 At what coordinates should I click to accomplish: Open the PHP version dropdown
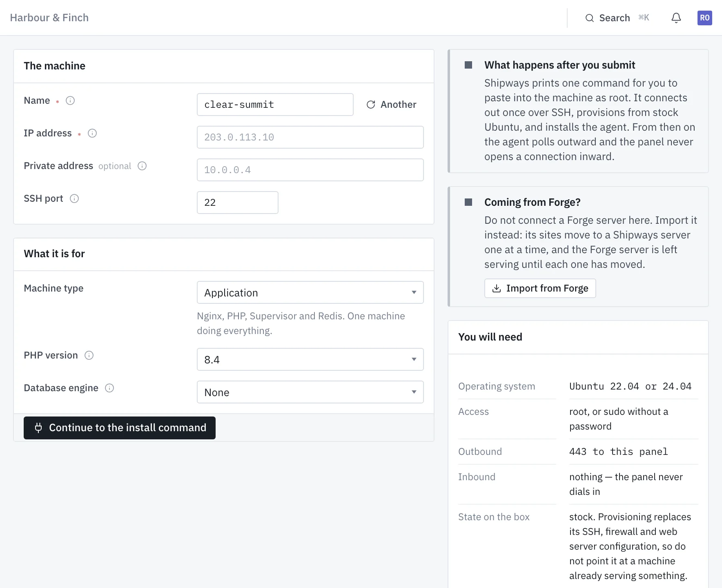tap(310, 359)
